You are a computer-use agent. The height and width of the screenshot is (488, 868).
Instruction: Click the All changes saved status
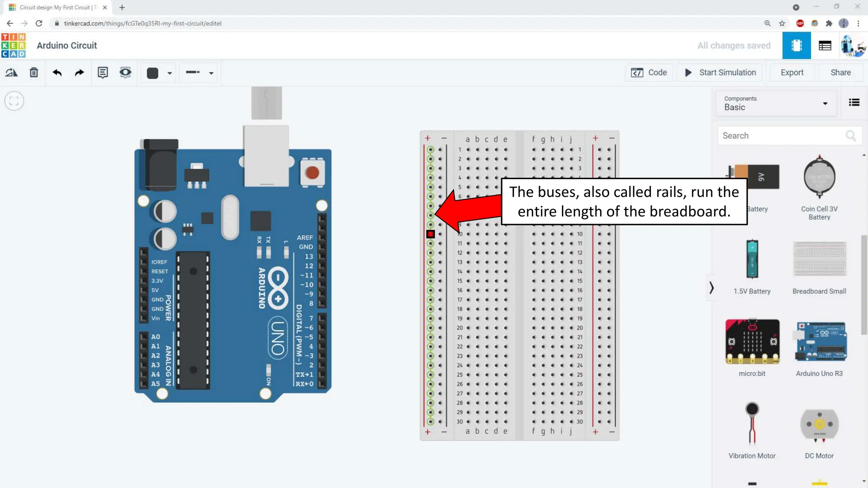click(x=734, y=45)
